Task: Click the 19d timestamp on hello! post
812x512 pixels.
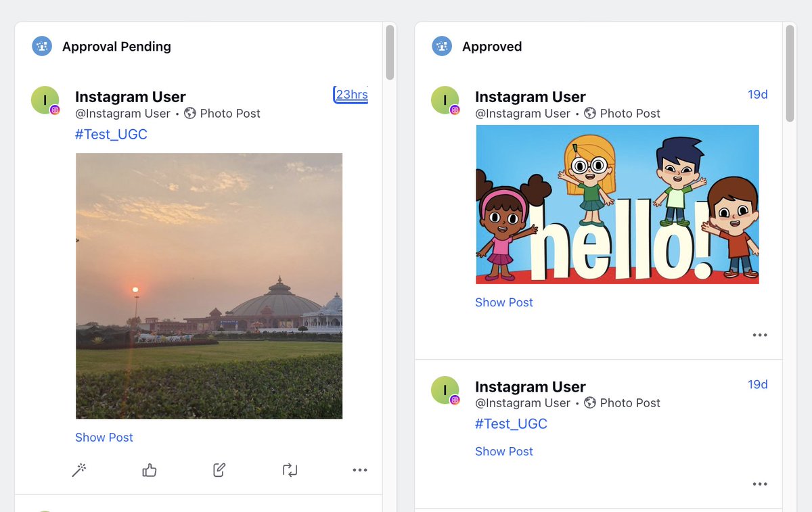Action: click(x=758, y=95)
